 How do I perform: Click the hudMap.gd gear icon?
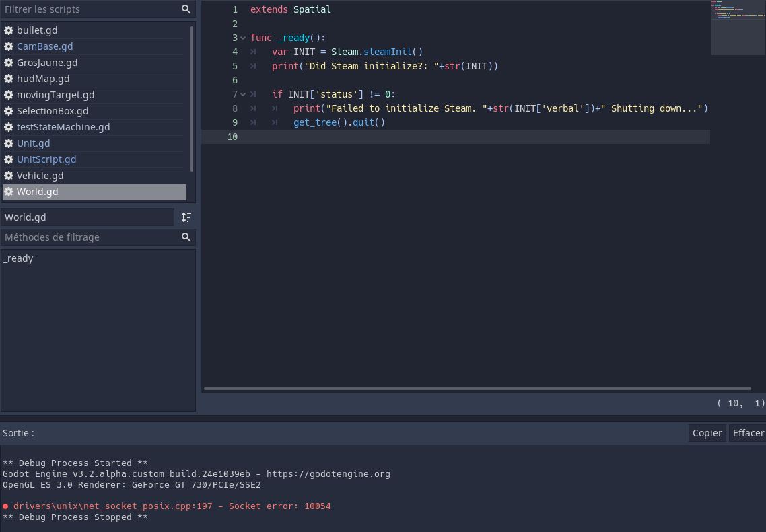(x=9, y=79)
